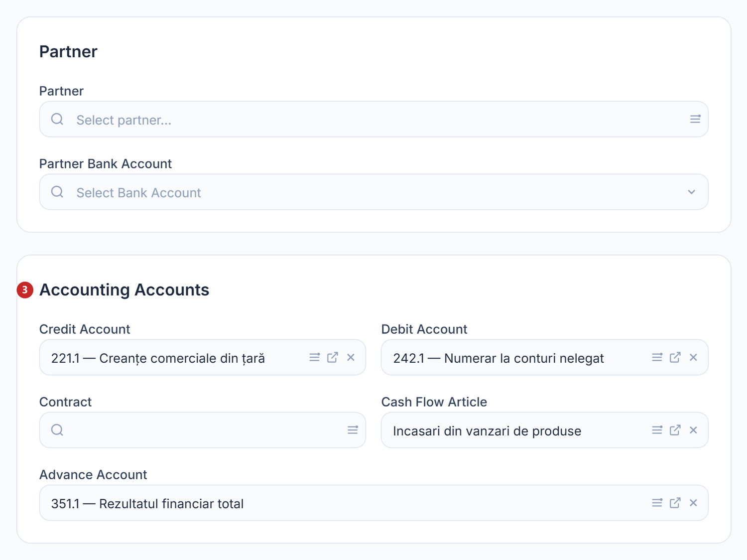Viewport: 747px width, 560px height.
Task: Open list picker for Credit Account
Action: [x=314, y=357]
